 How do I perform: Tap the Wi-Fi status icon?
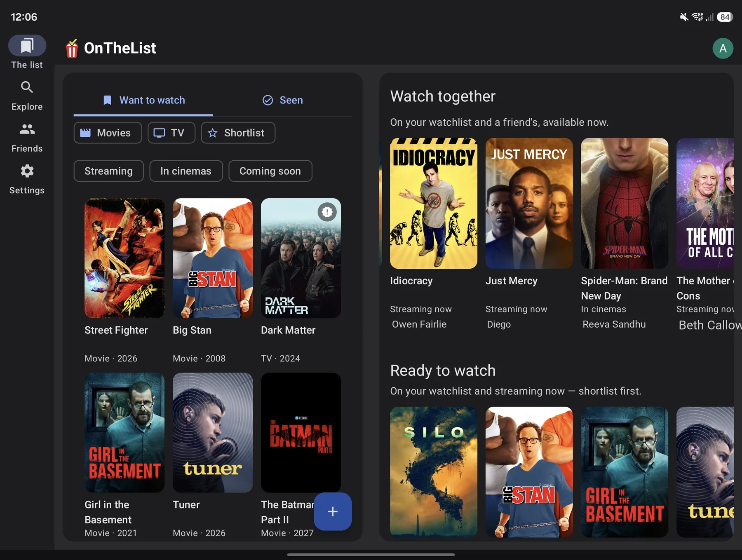[697, 17]
